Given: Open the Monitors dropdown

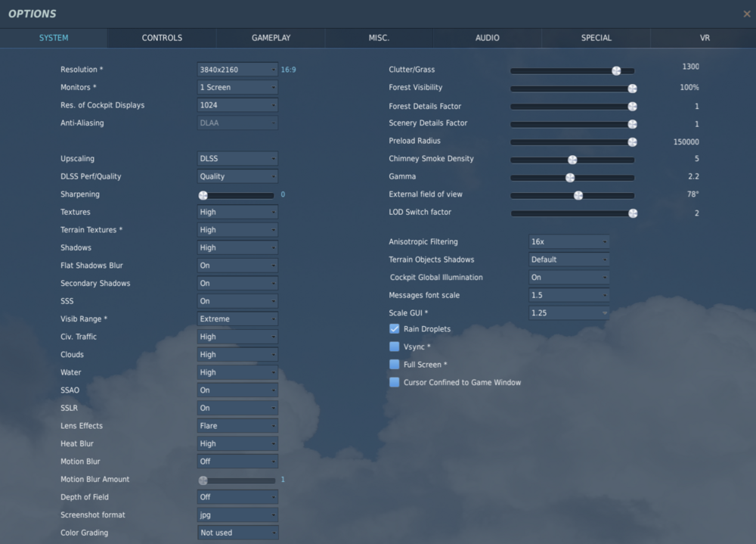Looking at the screenshot, I should coord(237,87).
